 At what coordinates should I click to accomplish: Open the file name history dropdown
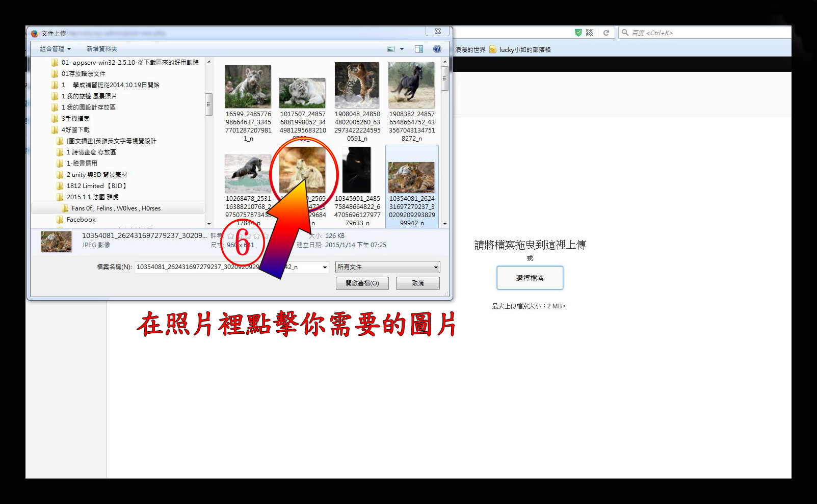324,267
